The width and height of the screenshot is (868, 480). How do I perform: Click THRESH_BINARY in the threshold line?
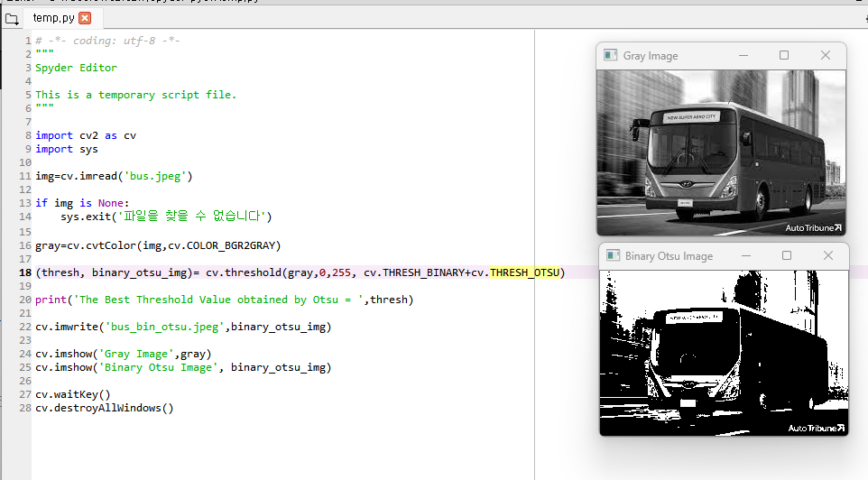click(x=423, y=272)
